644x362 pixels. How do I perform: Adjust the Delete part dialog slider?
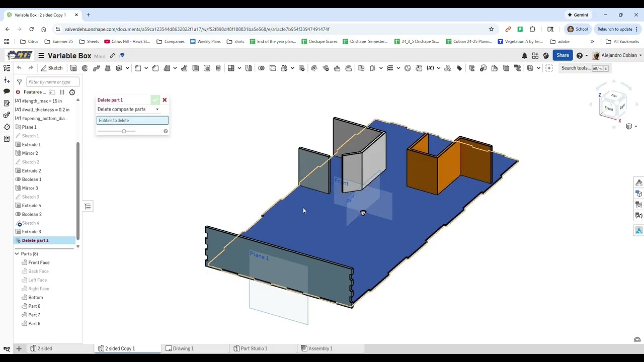pos(124,131)
